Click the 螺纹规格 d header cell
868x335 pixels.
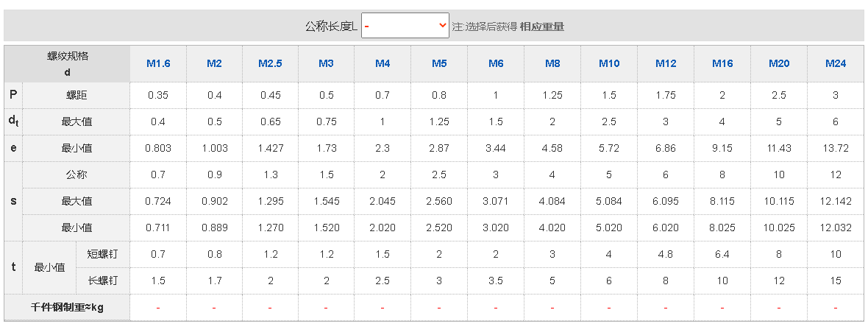[68, 64]
